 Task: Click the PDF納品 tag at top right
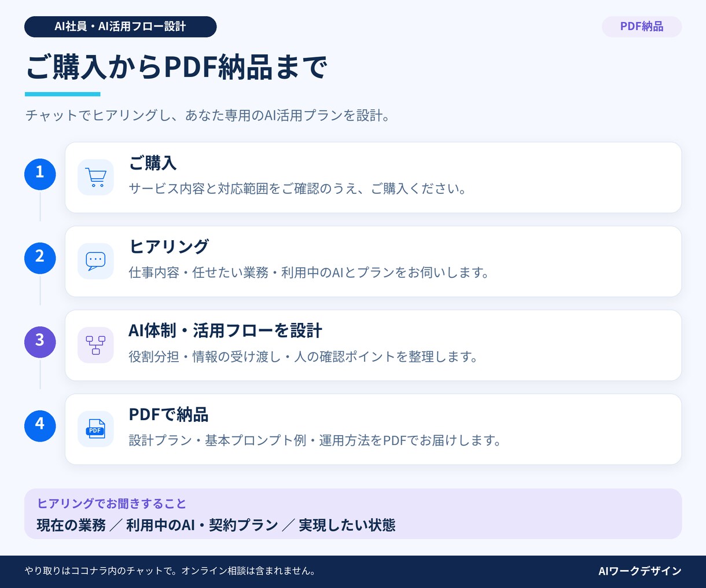point(642,27)
